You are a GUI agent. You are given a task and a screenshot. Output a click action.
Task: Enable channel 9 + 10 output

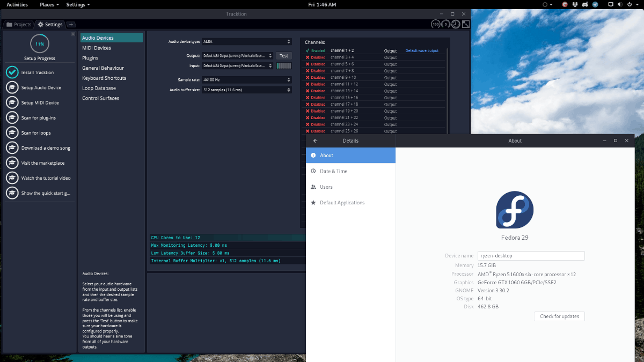316,77
